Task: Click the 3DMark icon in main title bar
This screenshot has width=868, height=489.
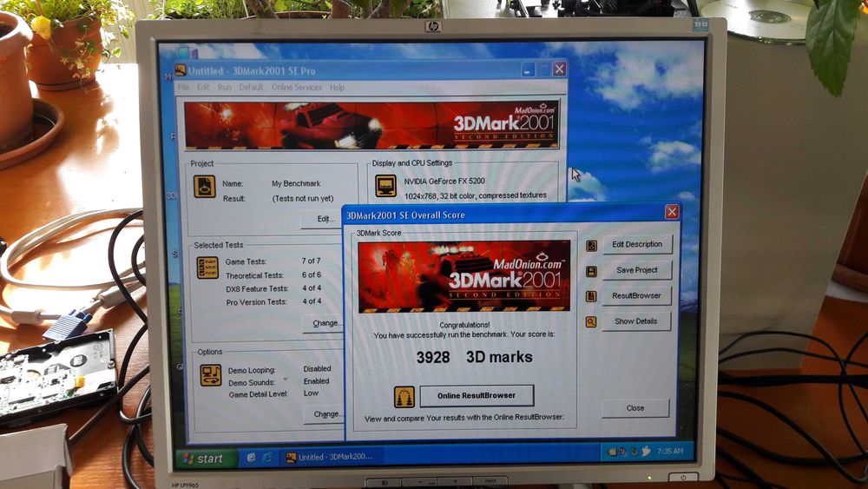Action: point(181,69)
